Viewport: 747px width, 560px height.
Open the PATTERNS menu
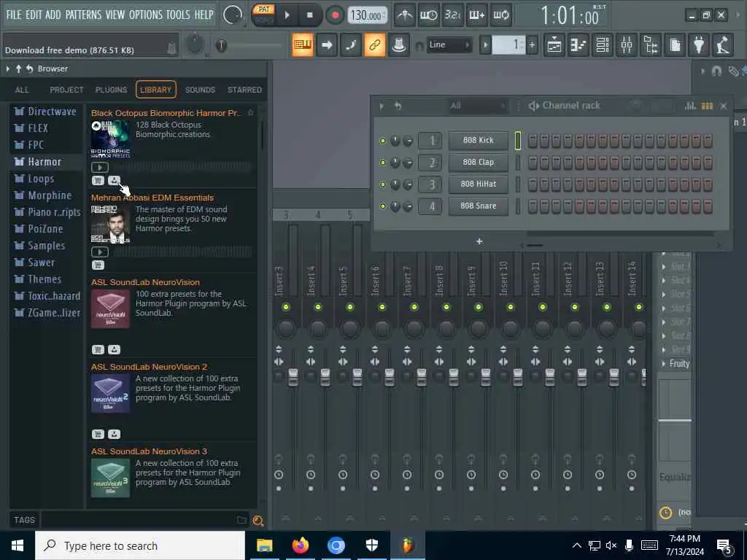click(x=83, y=15)
